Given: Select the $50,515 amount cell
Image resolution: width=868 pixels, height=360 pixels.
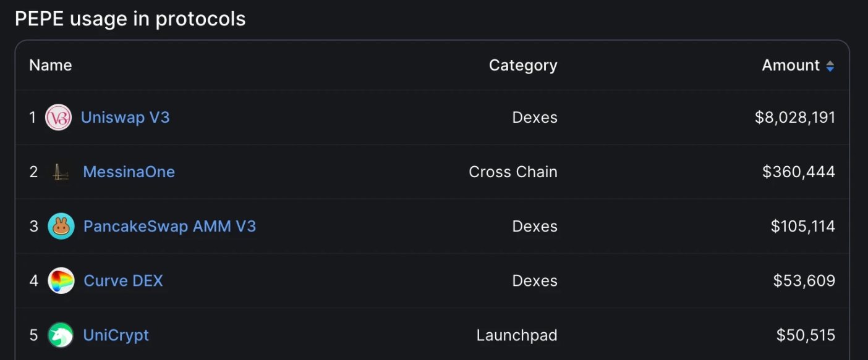Looking at the screenshot, I should [806, 335].
